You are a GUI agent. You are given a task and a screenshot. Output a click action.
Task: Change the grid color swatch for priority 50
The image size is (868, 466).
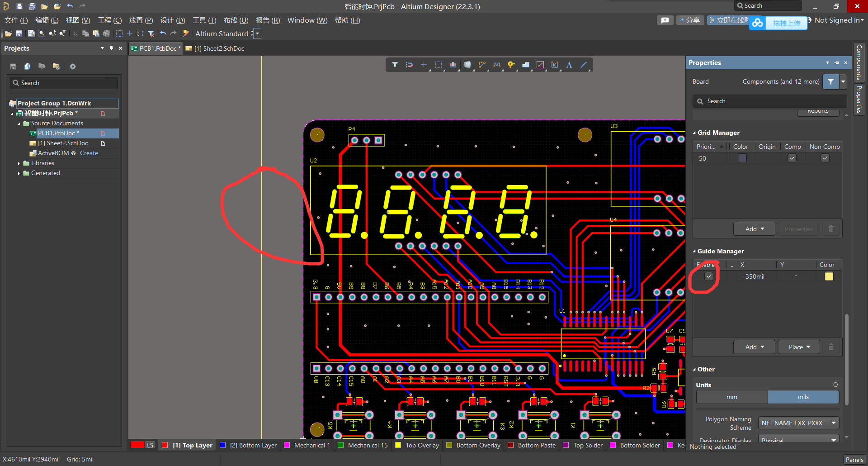742,158
